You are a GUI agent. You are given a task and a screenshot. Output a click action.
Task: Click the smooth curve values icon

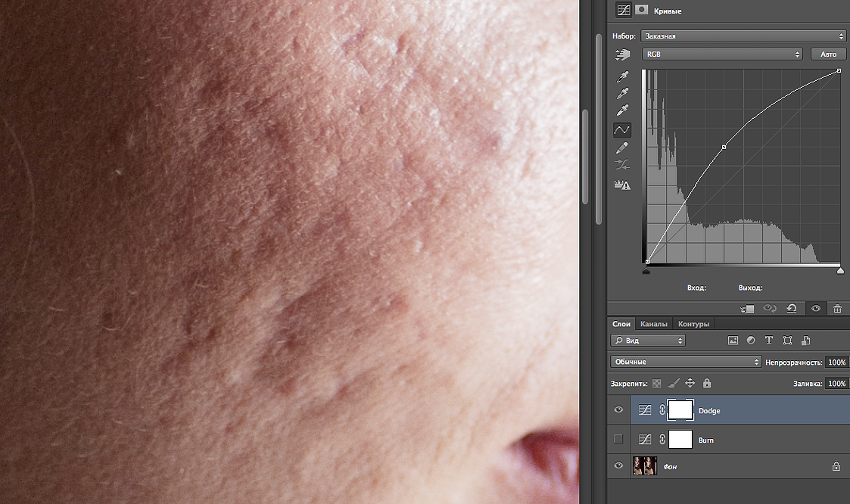click(621, 164)
